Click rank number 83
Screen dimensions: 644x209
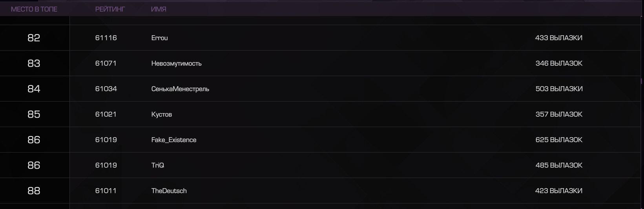coord(34,63)
